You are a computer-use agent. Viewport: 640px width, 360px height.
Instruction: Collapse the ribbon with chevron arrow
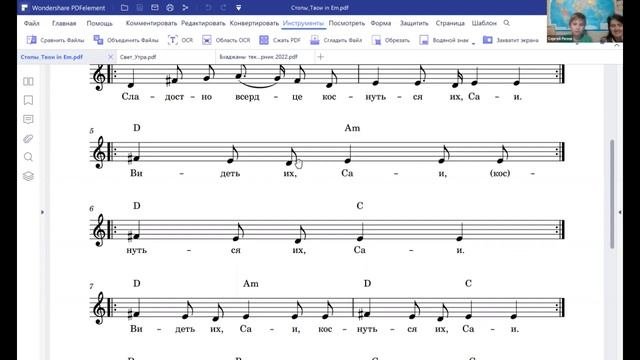pos(617,45)
